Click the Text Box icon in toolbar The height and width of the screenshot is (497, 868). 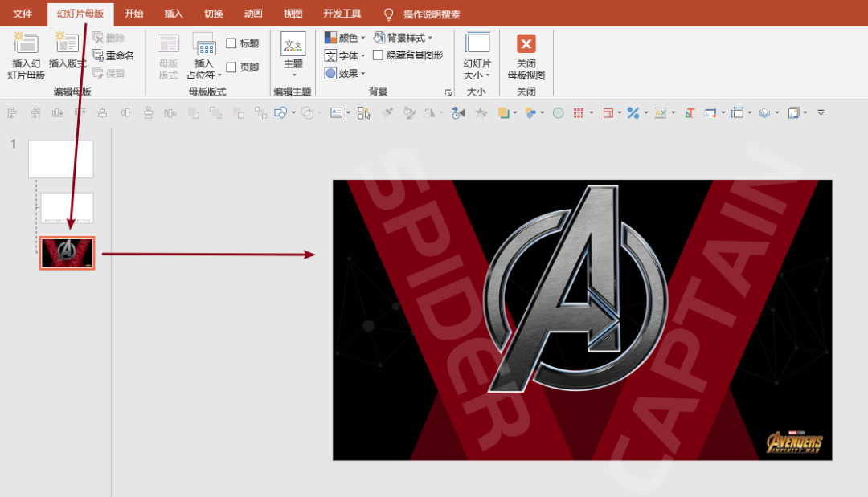pyautogui.click(x=336, y=112)
